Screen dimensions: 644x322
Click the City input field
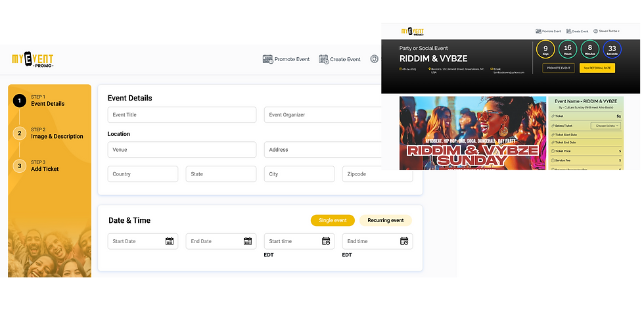299,173
